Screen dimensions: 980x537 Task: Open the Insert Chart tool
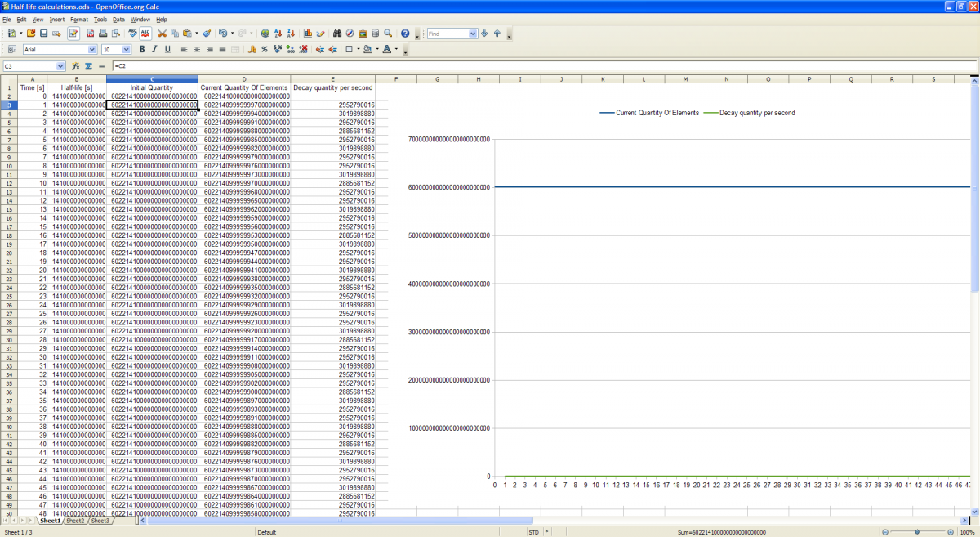click(x=308, y=34)
